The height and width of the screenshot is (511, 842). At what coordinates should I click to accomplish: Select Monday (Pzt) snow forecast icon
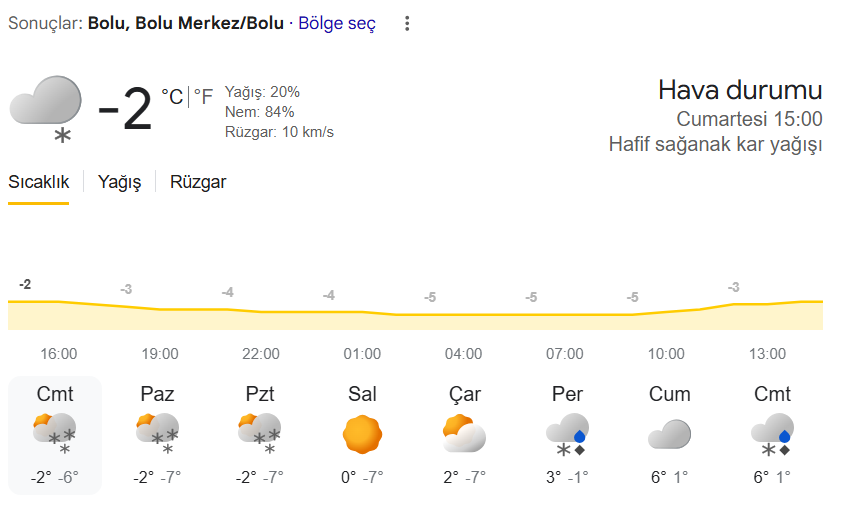click(x=260, y=434)
